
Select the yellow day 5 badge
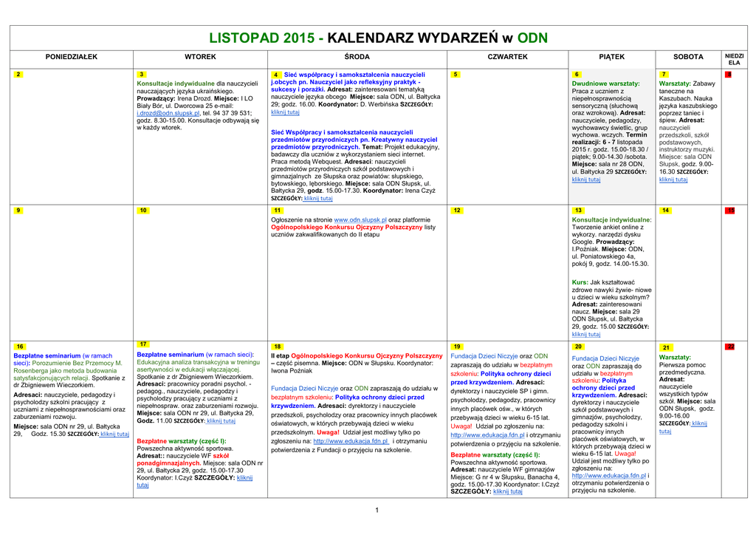[456, 75]
